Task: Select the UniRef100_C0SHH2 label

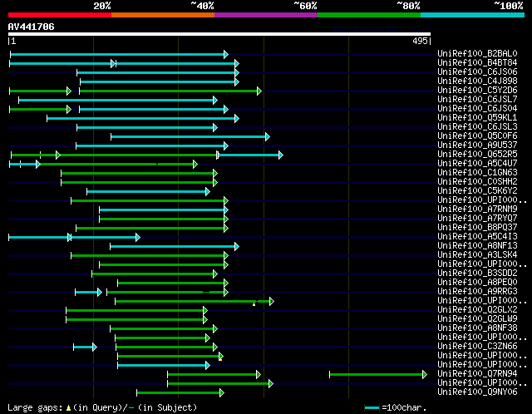Action: pyautogui.click(x=477, y=182)
